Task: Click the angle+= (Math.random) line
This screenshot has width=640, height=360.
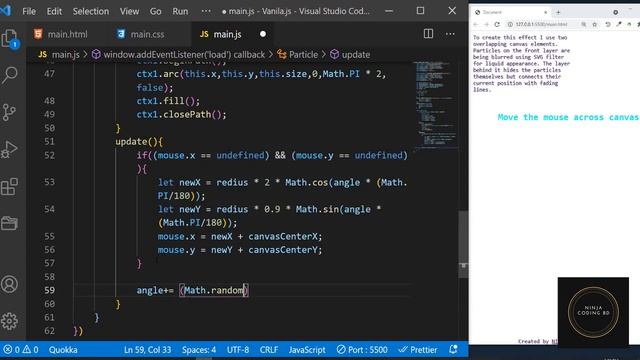Action: [x=192, y=290]
